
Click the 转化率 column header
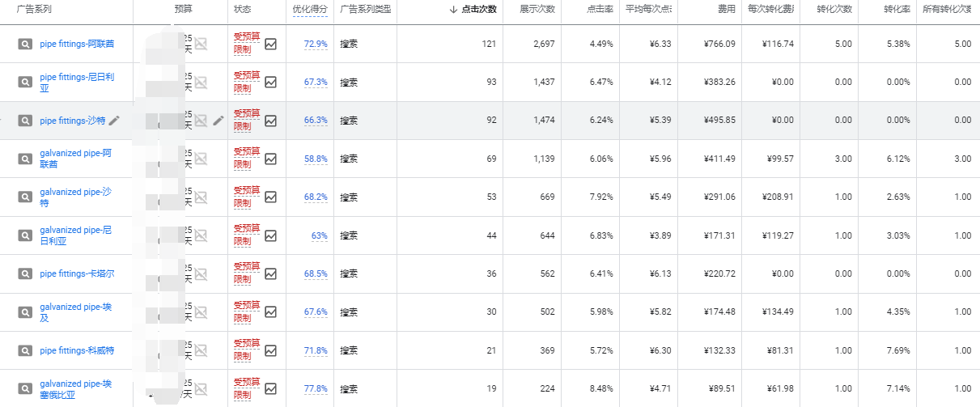tap(894, 10)
